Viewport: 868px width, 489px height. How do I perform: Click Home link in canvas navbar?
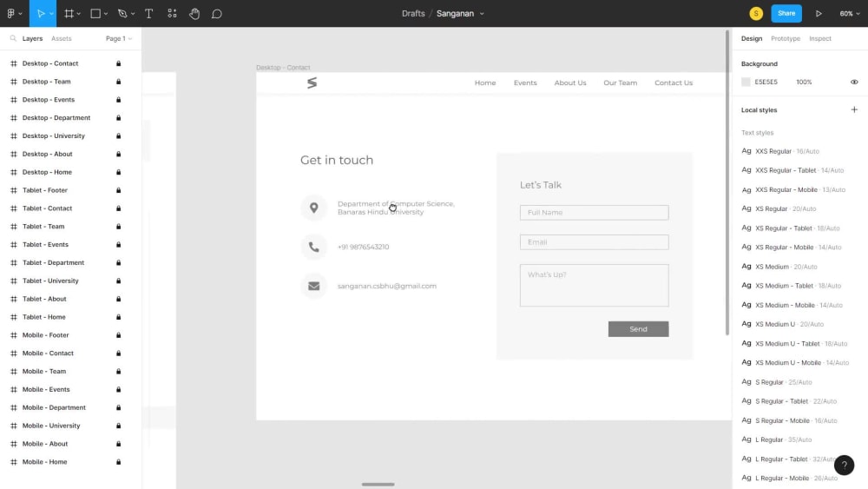pos(485,83)
